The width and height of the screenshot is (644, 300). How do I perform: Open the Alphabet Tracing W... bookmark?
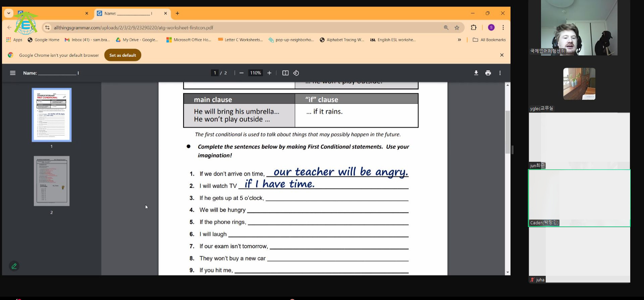[x=342, y=40]
